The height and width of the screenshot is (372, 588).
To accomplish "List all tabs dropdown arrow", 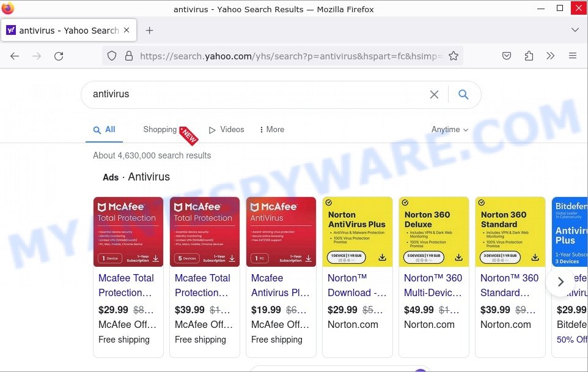I will pyautogui.click(x=575, y=30).
